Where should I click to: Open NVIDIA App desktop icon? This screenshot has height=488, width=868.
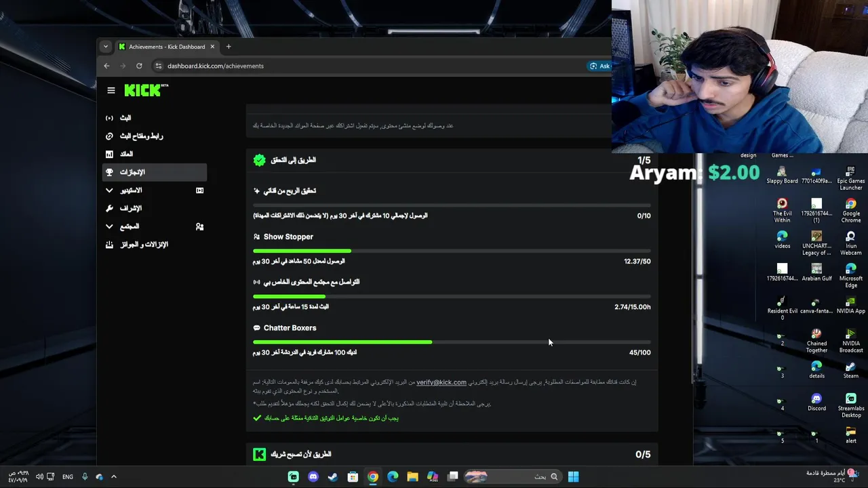click(851, 305)
